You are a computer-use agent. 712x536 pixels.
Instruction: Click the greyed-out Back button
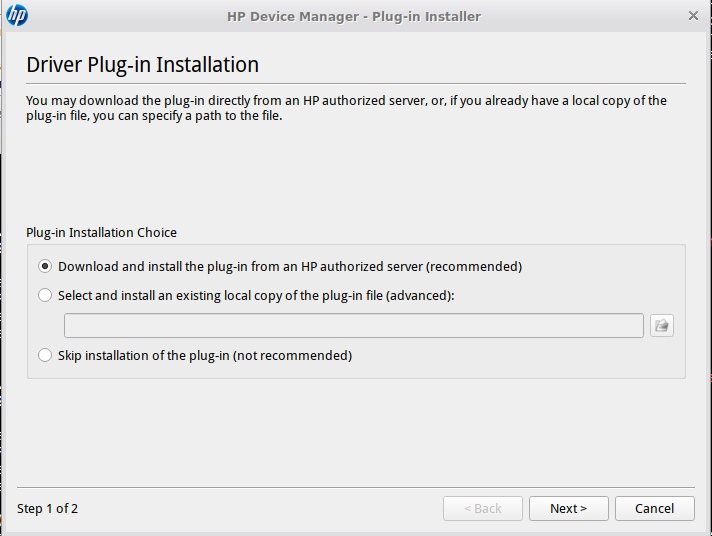click(483, 508)
